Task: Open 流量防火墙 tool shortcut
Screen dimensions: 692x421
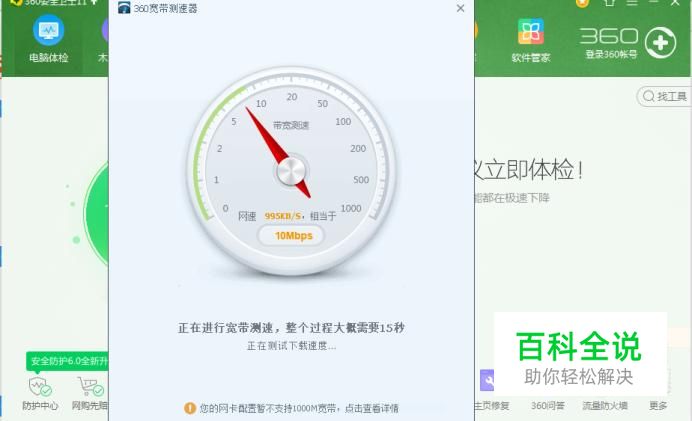Action: click(605, 405)
